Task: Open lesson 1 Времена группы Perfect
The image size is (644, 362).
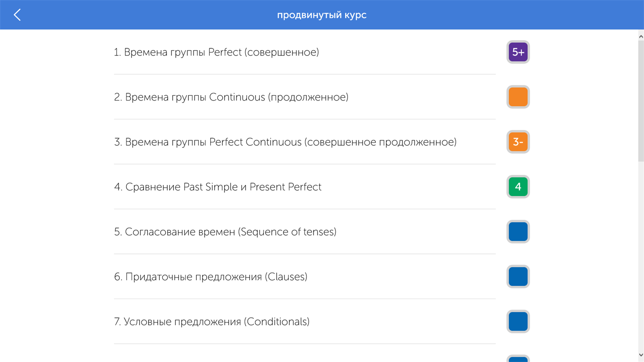Action: click(216, 52)
